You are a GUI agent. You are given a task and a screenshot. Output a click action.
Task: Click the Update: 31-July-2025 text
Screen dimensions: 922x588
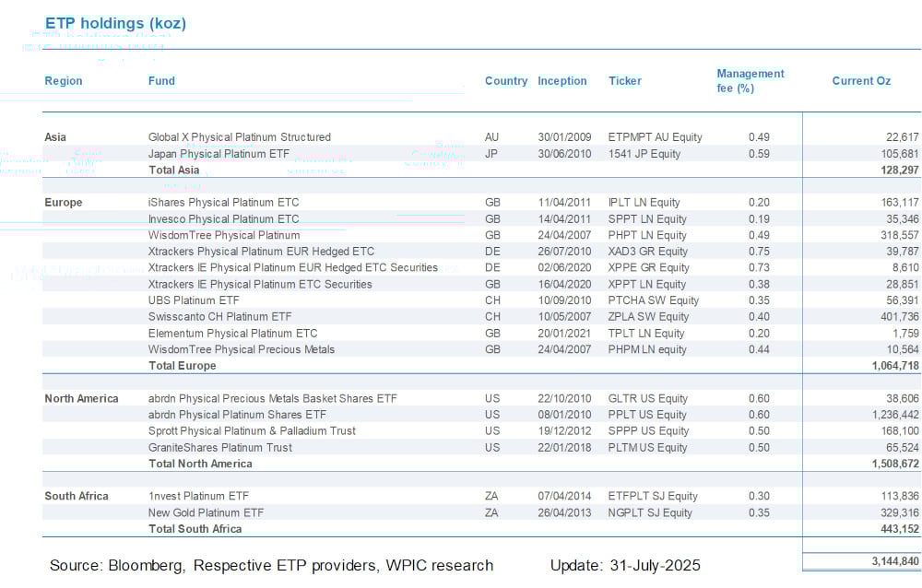pos(626,566)
